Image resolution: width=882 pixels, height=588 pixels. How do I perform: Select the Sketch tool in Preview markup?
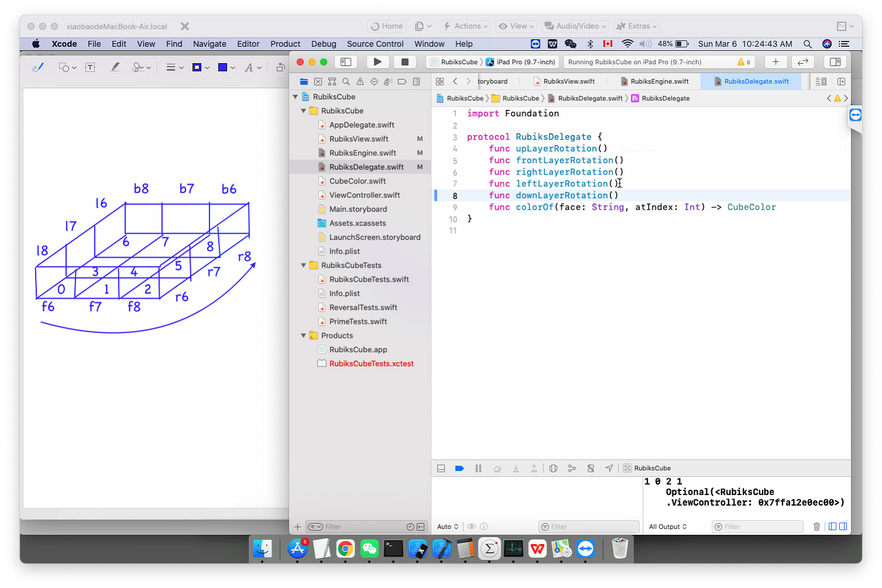[x=38, y=68]
